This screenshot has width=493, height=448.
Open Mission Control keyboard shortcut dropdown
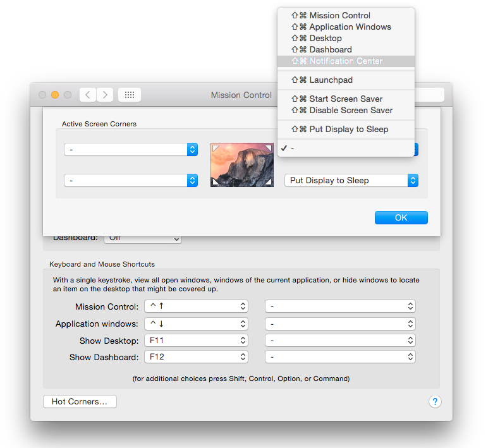(196, 306)
